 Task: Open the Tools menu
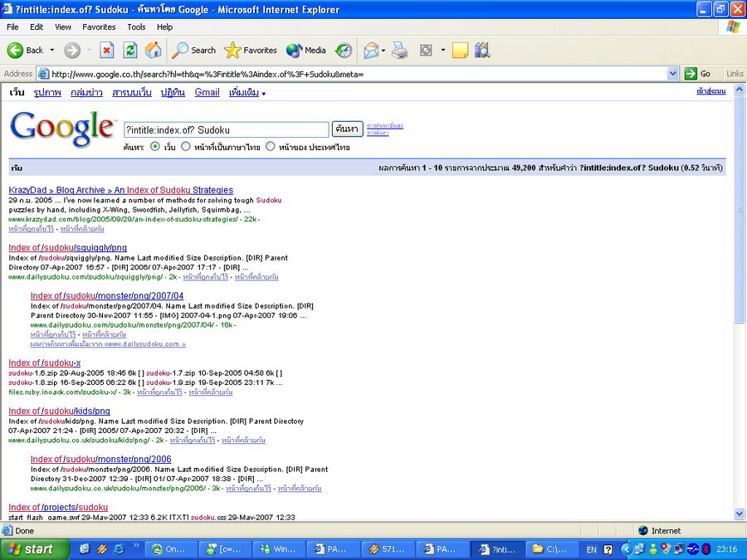coord(136,27)
